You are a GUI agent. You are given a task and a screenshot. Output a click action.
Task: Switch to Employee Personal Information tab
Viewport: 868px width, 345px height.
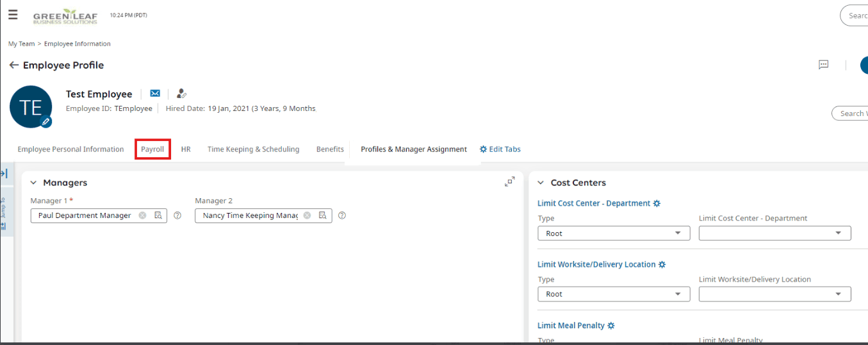(x=70, y=149)
